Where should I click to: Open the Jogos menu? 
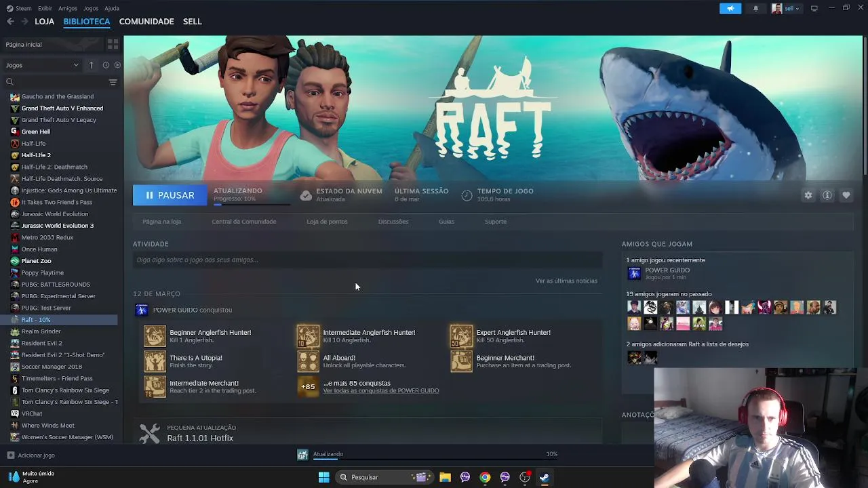[91, 8]
